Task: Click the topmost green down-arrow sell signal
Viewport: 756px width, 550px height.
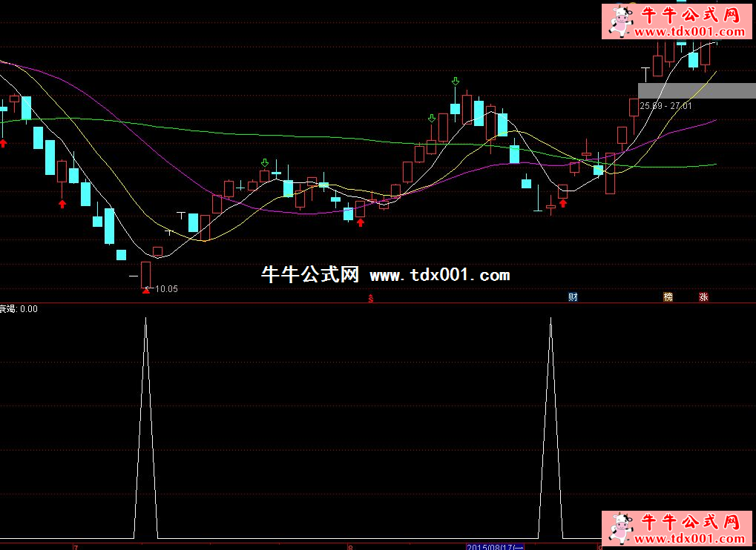Action: pyautogui.click(x=455, y=82)
